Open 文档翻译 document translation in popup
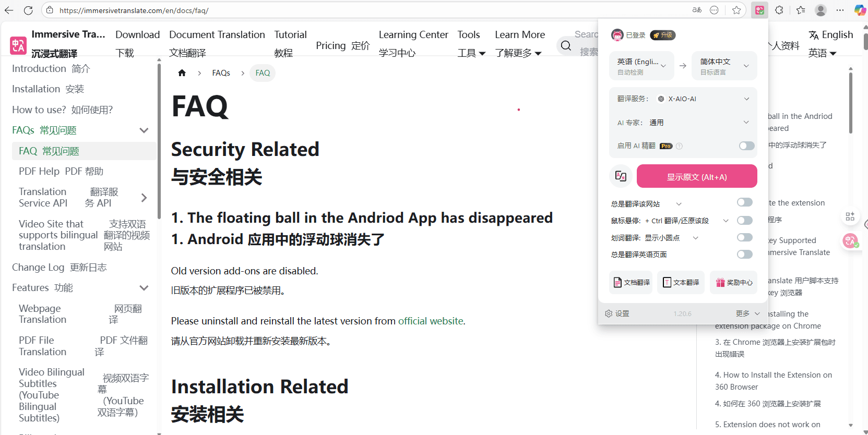This screenshot has width=868, height=435. 631,282
